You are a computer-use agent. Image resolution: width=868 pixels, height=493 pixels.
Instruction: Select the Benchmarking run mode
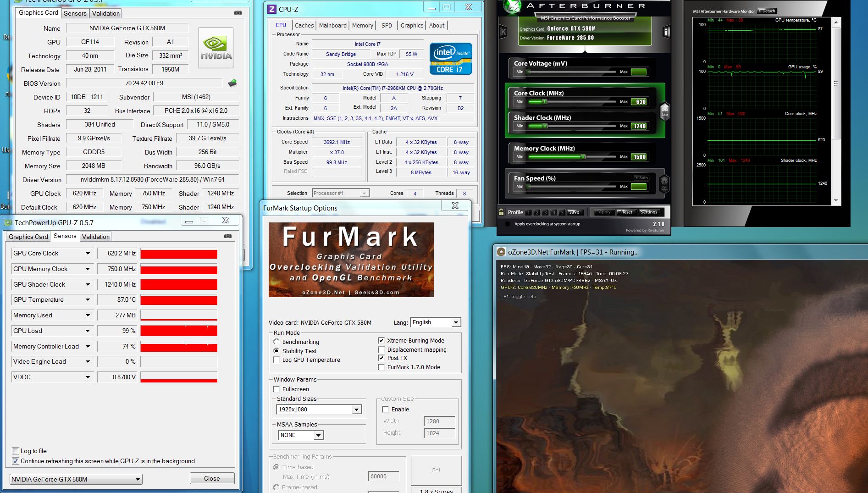tap(276, 342)
